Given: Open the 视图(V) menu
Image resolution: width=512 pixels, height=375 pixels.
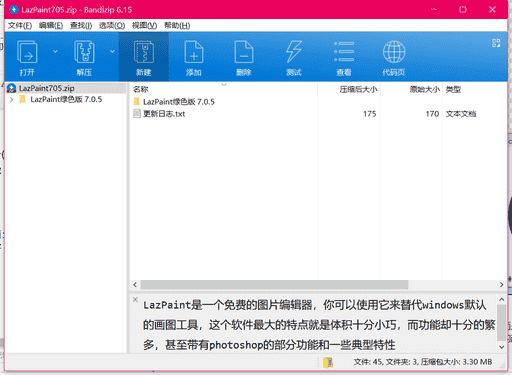Looking at the screenshot, I should 144,26.
